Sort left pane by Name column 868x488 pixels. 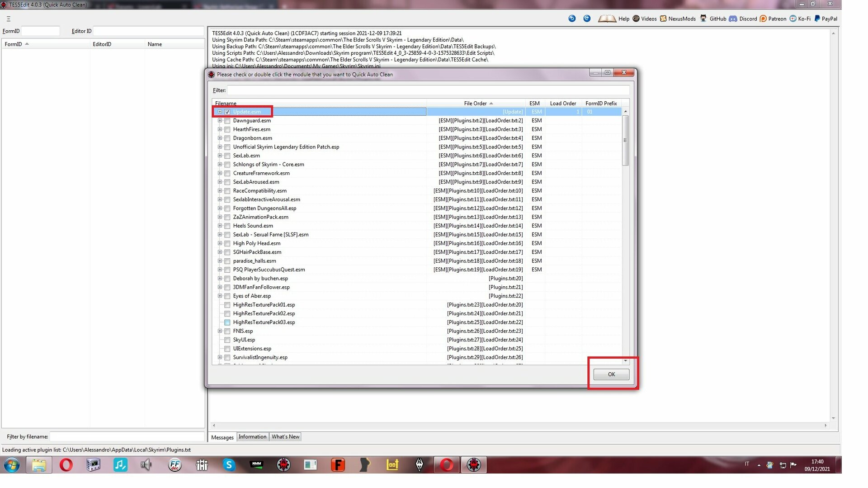(175, 44)
